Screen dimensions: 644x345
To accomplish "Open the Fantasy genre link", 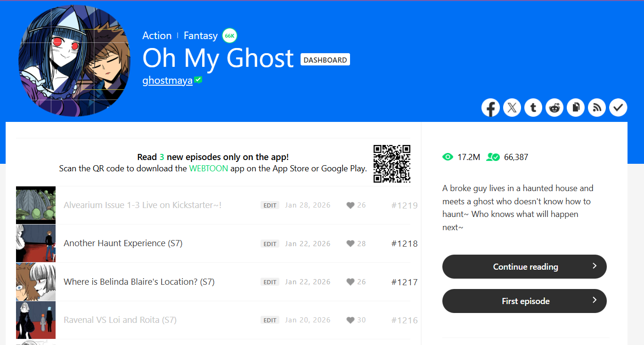I will click(x=201, y=35).
